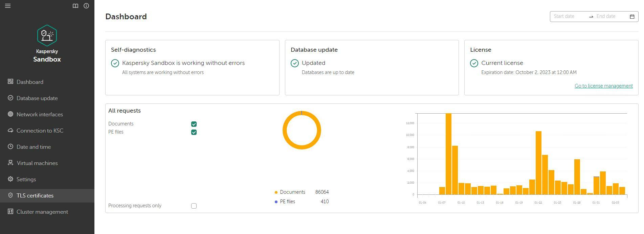Click the Kaspersky Sandbox logo

click(x=47, y=36)
